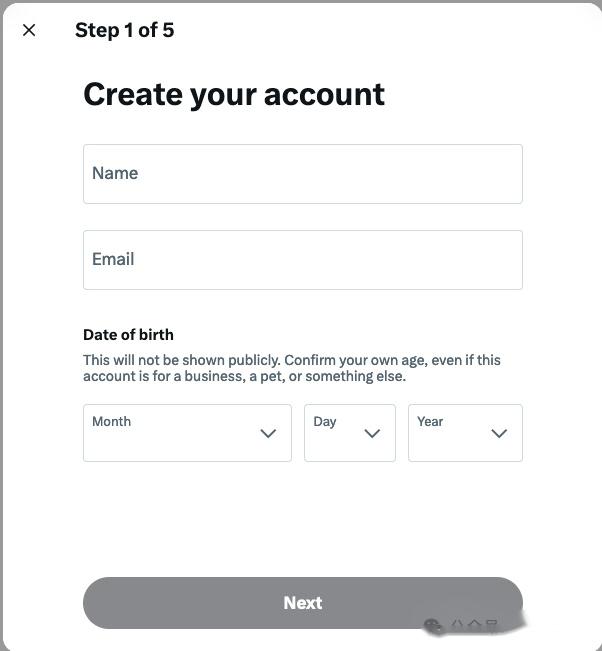Click the "Step 1 of 5" indicator
The height and width of the screenshot is (651, 602).
pyautogui.click(x=124, y=30)
